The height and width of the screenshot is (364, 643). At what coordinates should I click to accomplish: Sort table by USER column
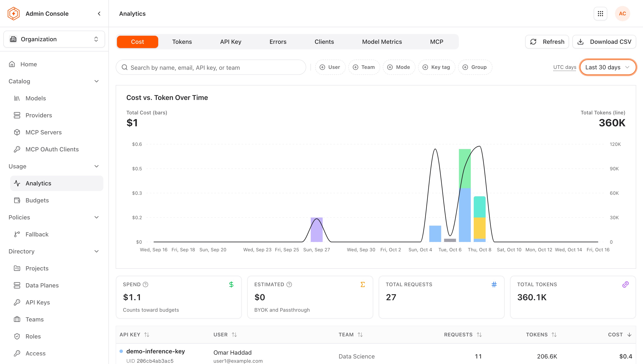pos(225,334)
